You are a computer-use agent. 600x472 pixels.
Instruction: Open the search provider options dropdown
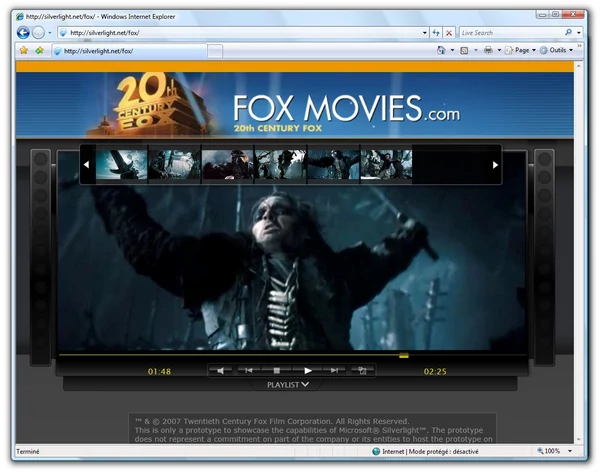pyautogui.click(x=579, y=33)
